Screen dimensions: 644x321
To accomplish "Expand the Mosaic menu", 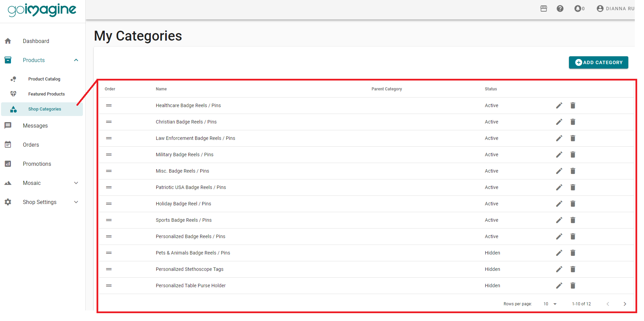I will coord(76,183).
